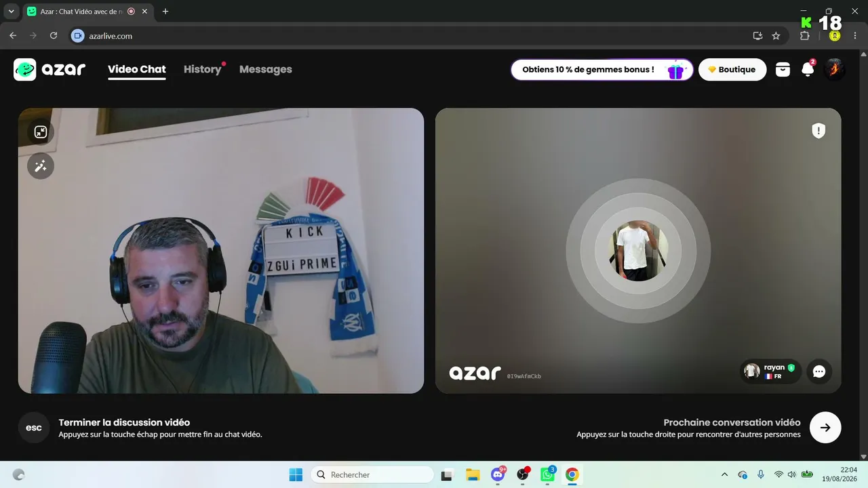Viewport: 868px width, 488px height.
Task: Open File Explorer from the taskbar
Action: click(x=473, y=475)
